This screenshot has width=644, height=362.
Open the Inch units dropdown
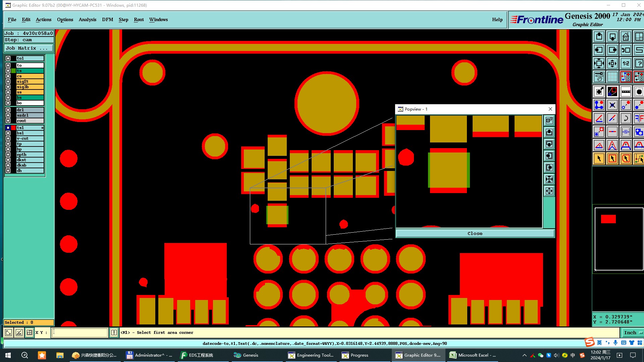[x=633, y=333]
